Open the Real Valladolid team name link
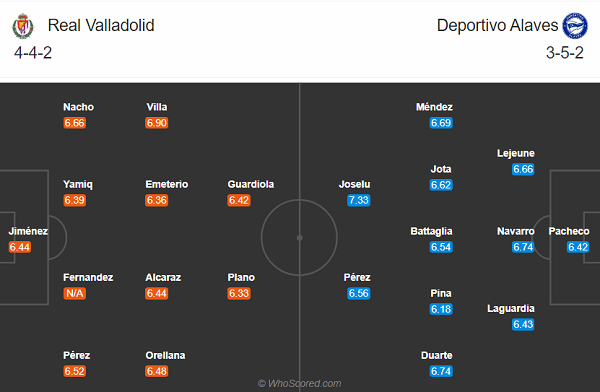Screen dimensions: 600x392 pos(101,26)
